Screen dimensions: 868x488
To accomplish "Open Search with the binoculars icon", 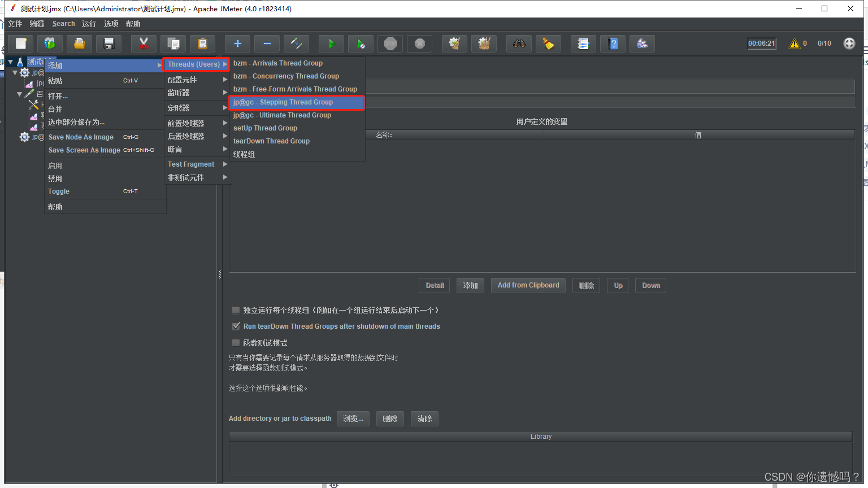I will click(519, 43).
